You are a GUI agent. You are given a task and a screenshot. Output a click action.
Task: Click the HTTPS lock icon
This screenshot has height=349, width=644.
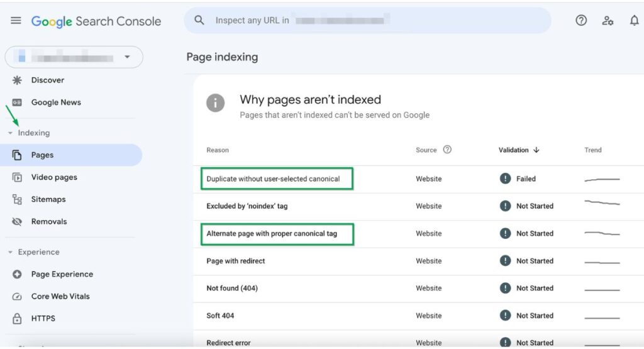[x=17, y=318]
